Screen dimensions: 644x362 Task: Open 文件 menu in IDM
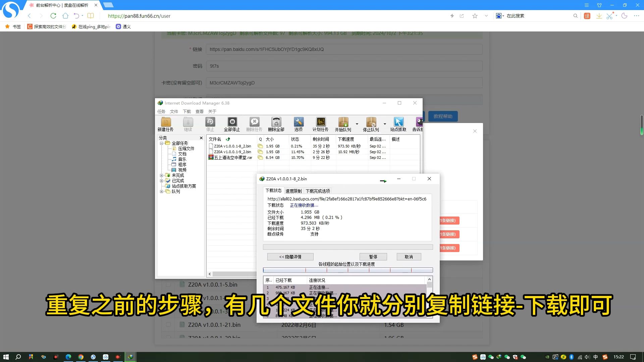click(174, 112)
